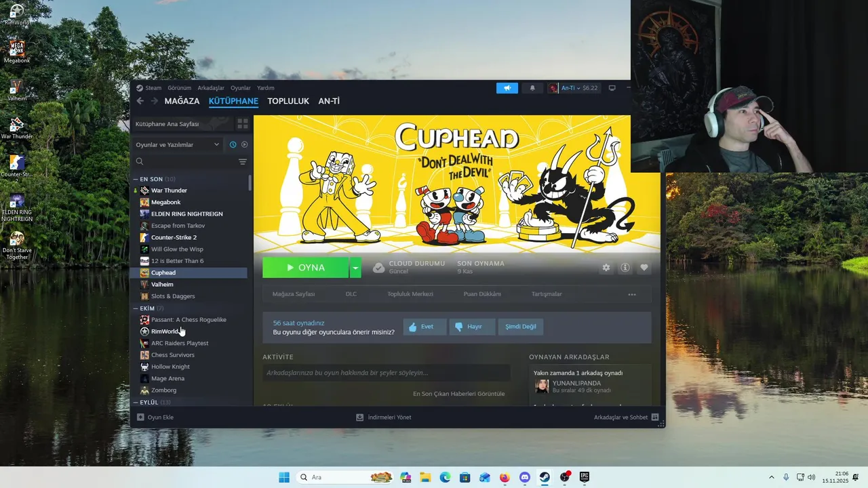Open the Görünüm menu
The image size is (868, 488).
click(179, 88)
